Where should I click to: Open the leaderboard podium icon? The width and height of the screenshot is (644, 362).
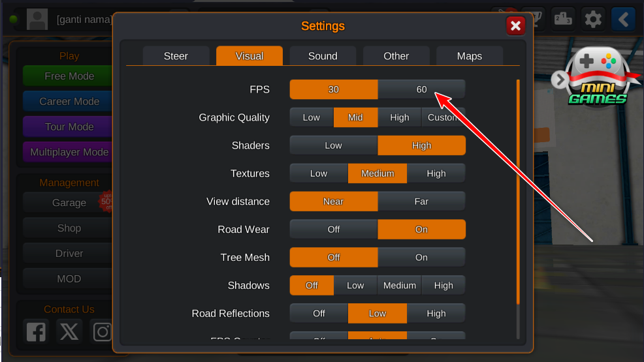[563, 20]
